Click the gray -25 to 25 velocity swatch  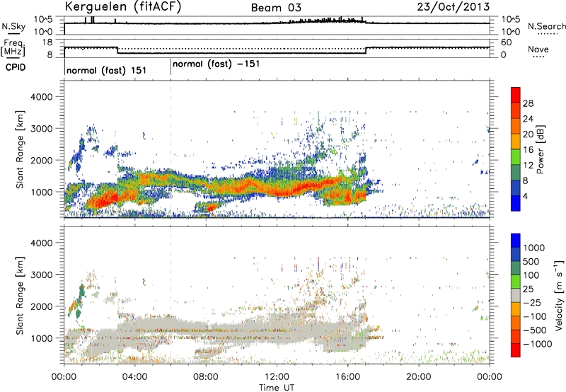516,296
